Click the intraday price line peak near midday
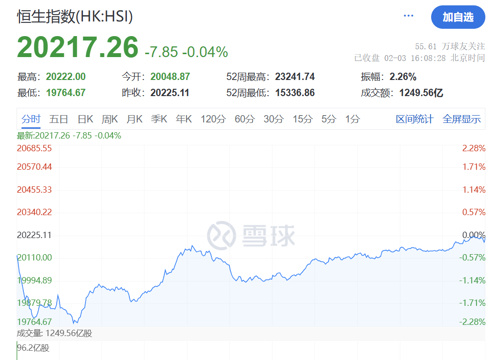 click(192, 247)
